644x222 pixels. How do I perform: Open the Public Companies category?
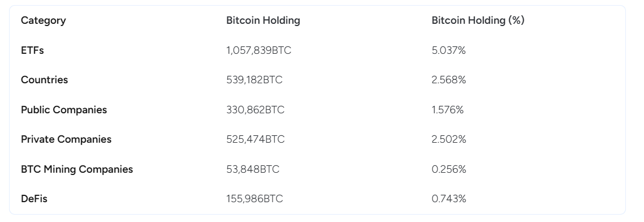tap(64, 110)
